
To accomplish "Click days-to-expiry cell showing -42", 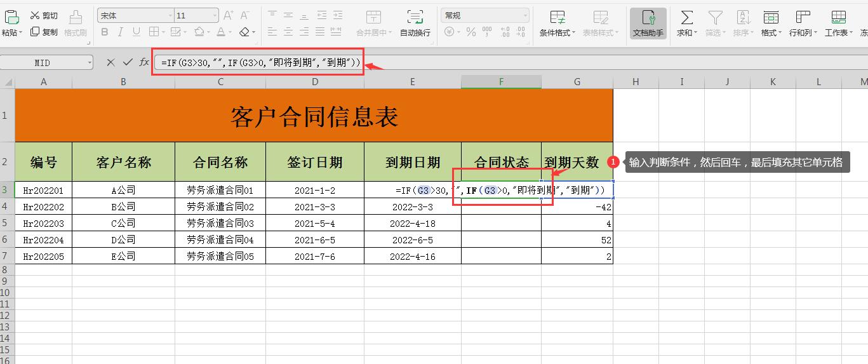I will coord(577,206).
